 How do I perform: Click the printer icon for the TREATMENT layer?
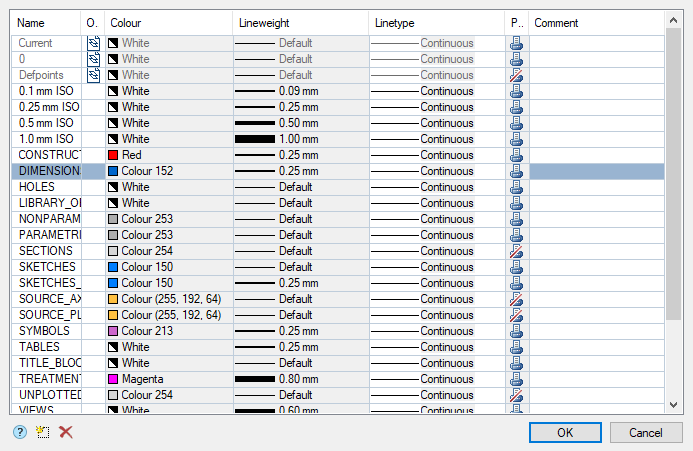516,379
